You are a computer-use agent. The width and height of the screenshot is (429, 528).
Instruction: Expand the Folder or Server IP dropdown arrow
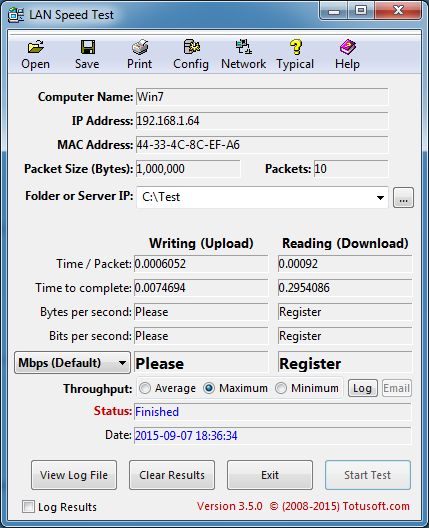click(x=380, y=198)
